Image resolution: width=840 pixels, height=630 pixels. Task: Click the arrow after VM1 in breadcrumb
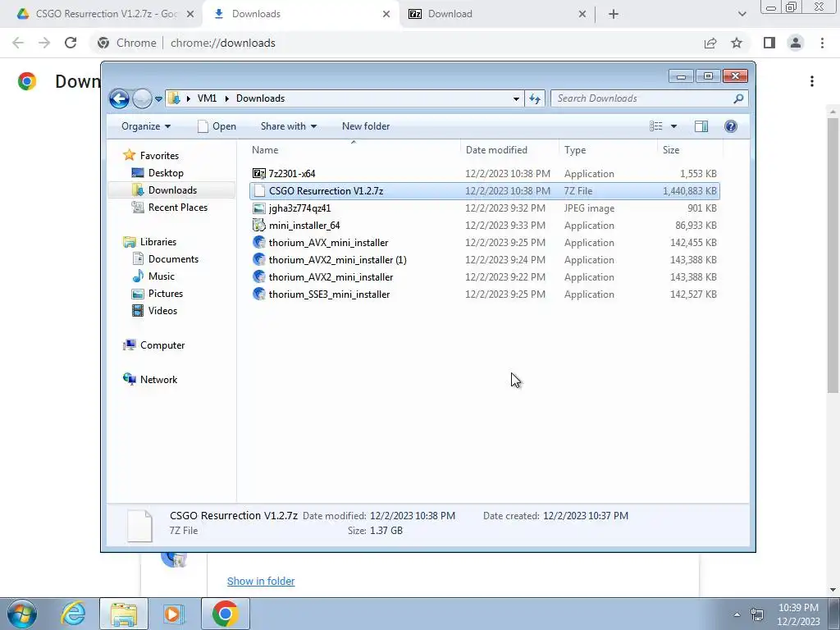click(x=227, y=98)
